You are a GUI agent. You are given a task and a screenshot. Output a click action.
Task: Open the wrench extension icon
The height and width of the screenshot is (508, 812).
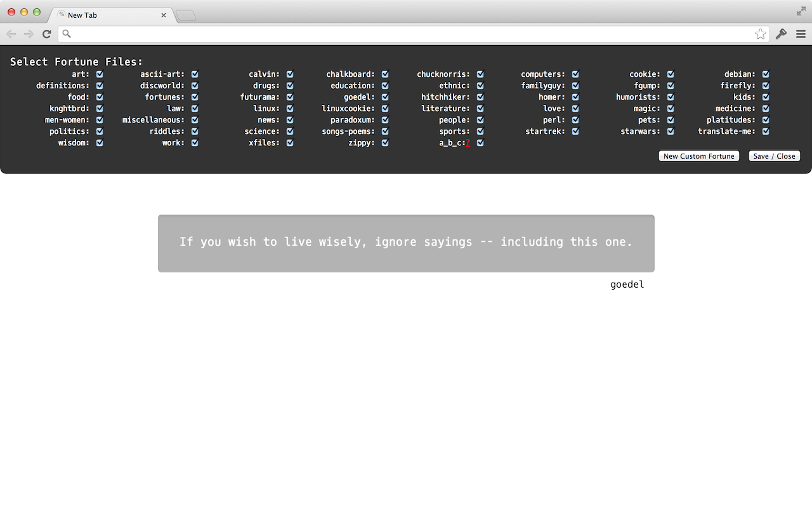click(x=781, y=34)
